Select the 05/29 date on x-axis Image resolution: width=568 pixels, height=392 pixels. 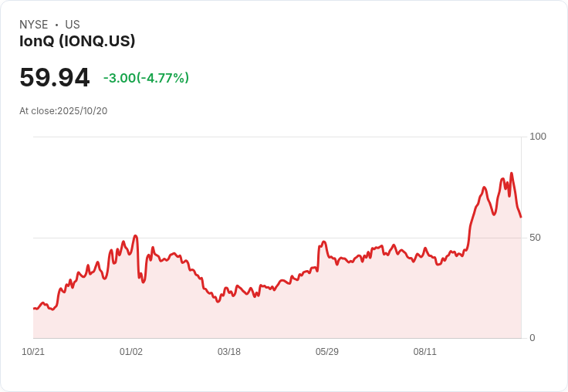pos(327,352)
